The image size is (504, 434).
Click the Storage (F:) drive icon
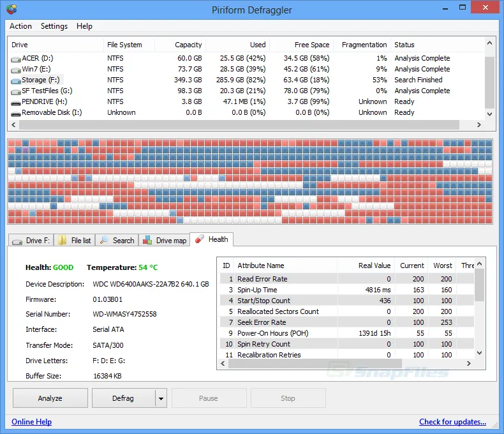16,80
